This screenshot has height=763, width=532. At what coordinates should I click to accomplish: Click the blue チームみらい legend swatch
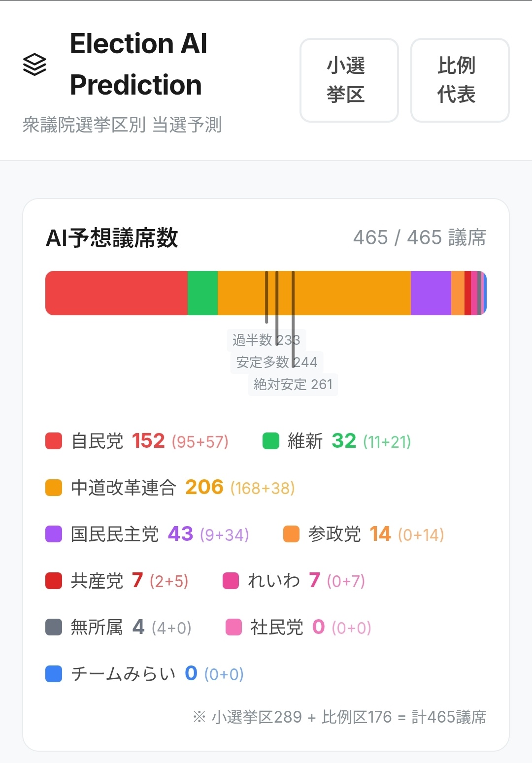[x=54, y=673]
